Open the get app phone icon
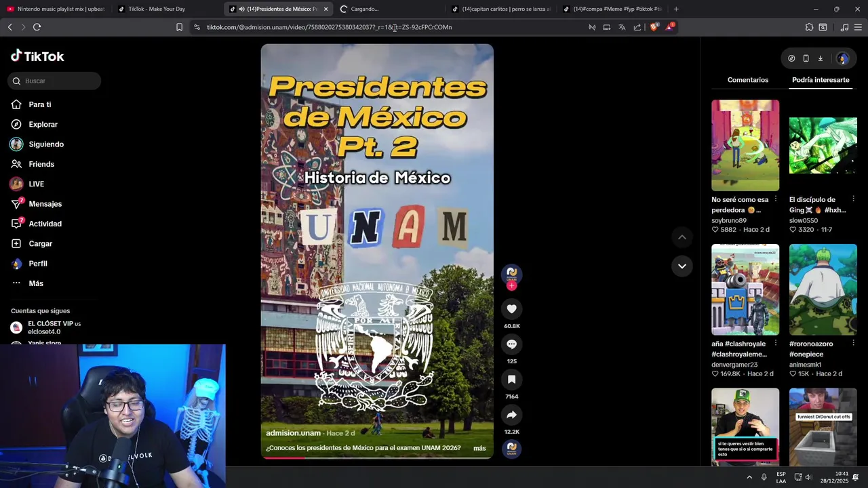Screen dimensions: 868x488 tap(806, 58)
